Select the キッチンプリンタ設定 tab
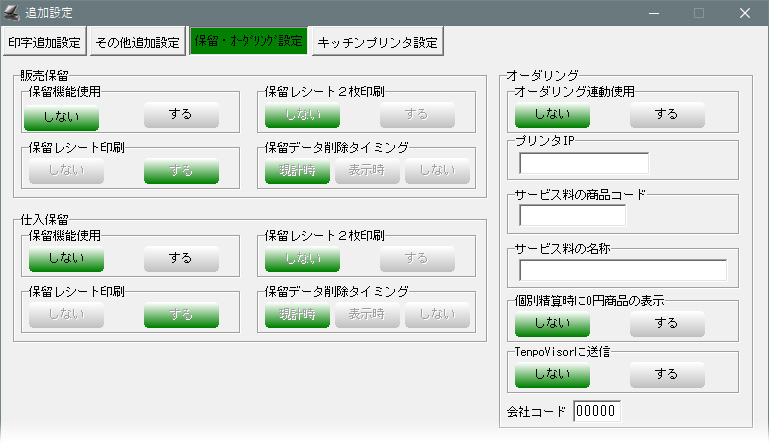 (377, 42)
